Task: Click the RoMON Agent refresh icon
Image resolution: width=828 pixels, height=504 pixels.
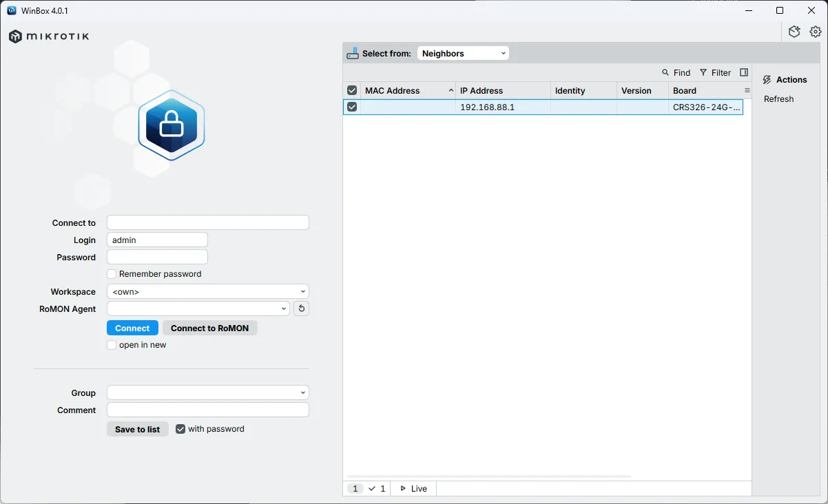Action: (x=301, y=309)
